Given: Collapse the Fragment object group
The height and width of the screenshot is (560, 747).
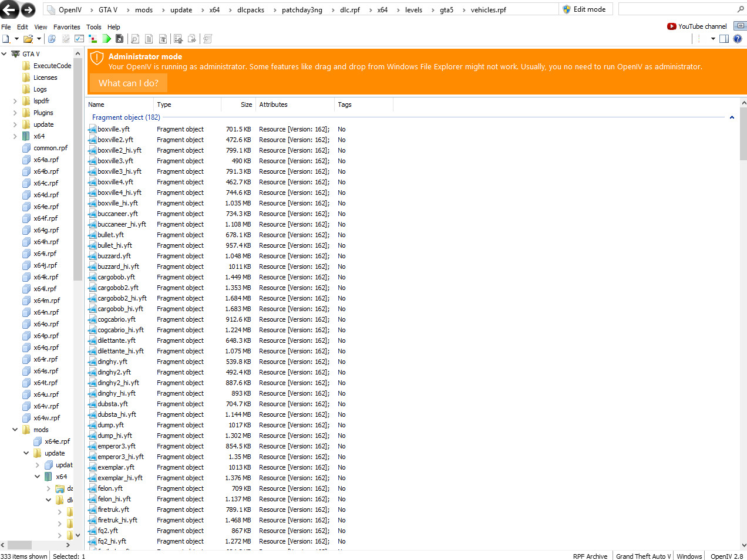Looking at the screenshot, I should click(x=732, y=117).
